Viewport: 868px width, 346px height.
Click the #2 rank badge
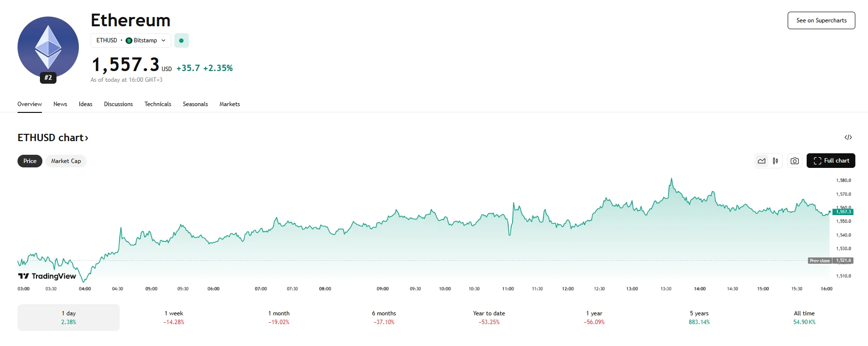coord(48,78)
